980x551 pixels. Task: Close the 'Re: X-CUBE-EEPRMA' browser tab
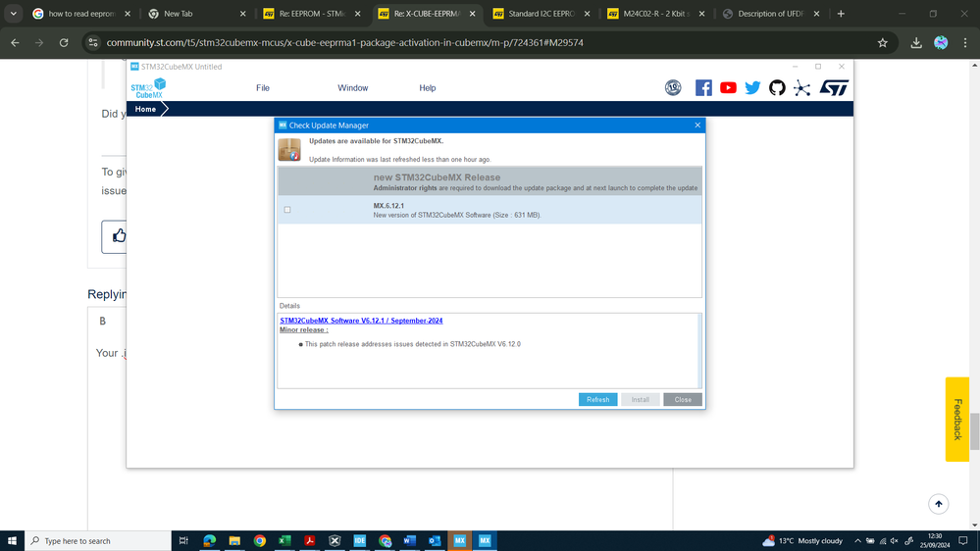pyautogui.click(x=473, y=14)
